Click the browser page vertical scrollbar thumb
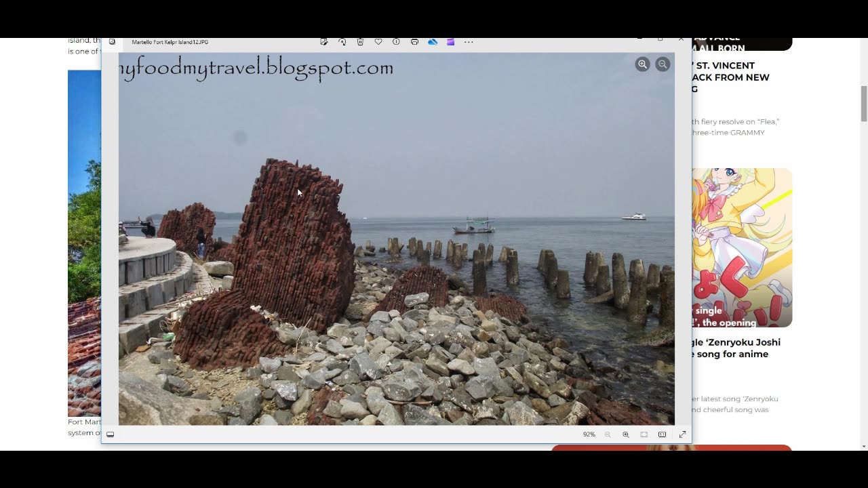This screenshot has height=488, width=868. click(x=864, y=104)
